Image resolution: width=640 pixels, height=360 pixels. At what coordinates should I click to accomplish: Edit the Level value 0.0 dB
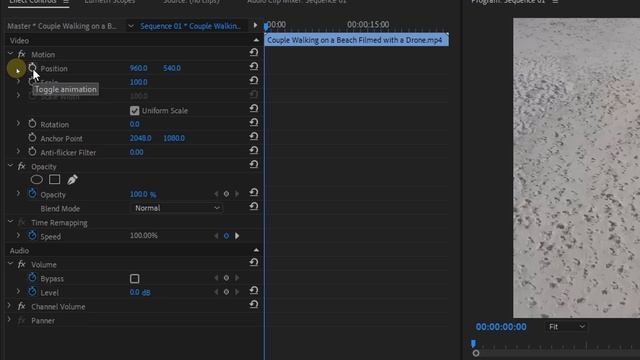[x=140, y=292]
